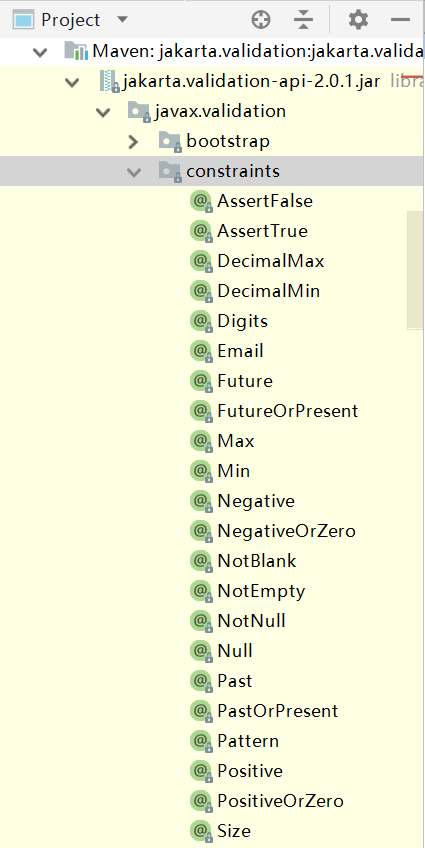Screen dimensions: 425x848
Task: Select the PositiveOrZero annotation entry
Action: point(281,801)
